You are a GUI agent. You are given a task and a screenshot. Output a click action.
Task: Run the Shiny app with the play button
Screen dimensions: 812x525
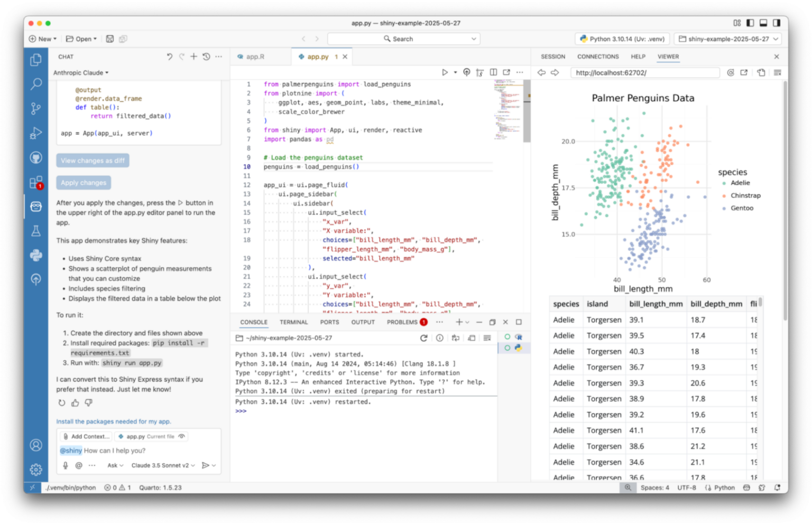[x=445, y=72]
